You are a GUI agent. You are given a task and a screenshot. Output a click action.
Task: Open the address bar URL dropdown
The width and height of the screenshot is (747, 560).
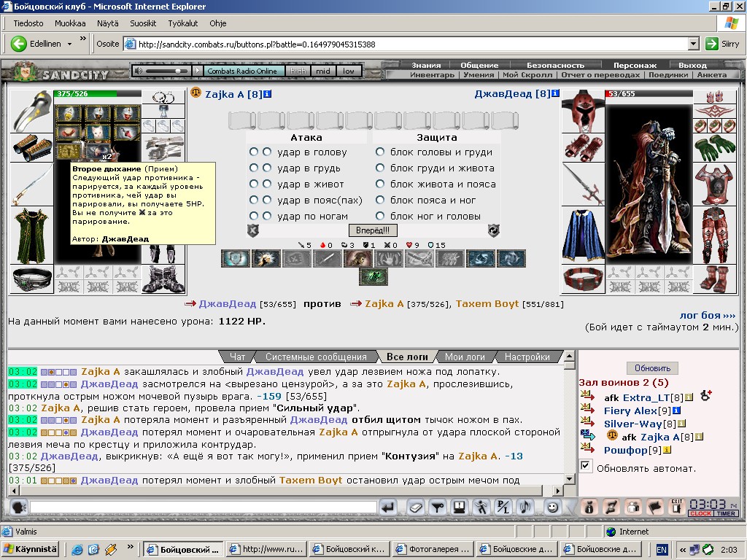[694, 44]
